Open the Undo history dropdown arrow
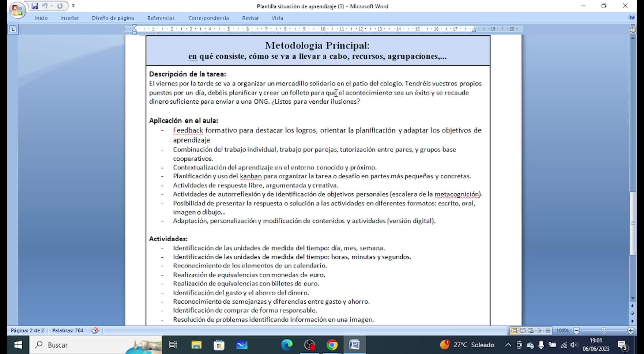 tap(51, 6)
